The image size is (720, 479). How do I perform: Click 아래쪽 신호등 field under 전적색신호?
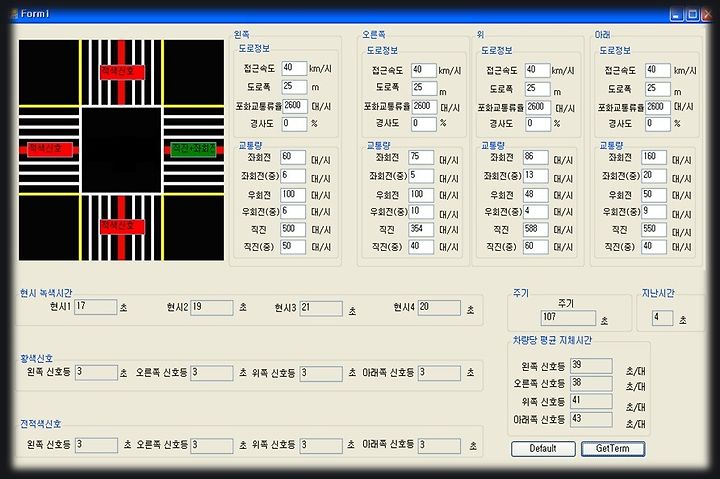pos(439,445)
